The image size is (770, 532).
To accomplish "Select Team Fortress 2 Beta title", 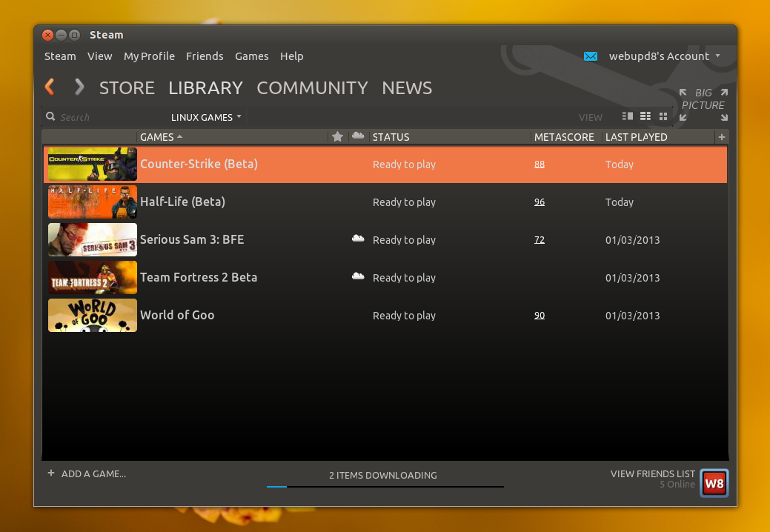I will 199,277.
